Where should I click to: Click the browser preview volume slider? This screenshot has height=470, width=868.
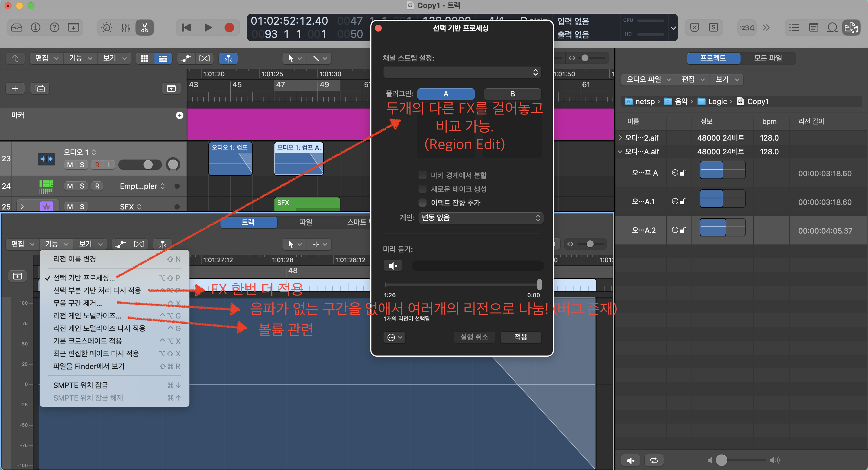[x=721, y=460]
